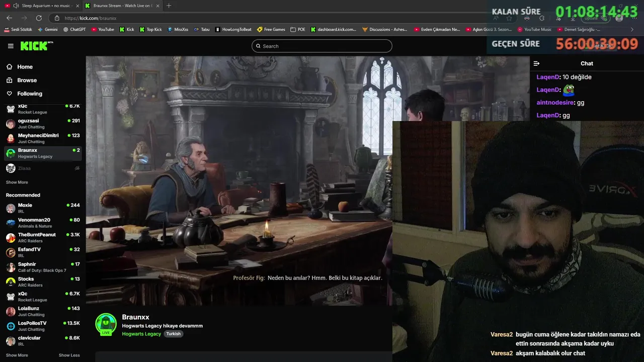Screen dimensions: 644x362
Task: Open YouTube Music bookmark
Action: [x=534, y=30]
